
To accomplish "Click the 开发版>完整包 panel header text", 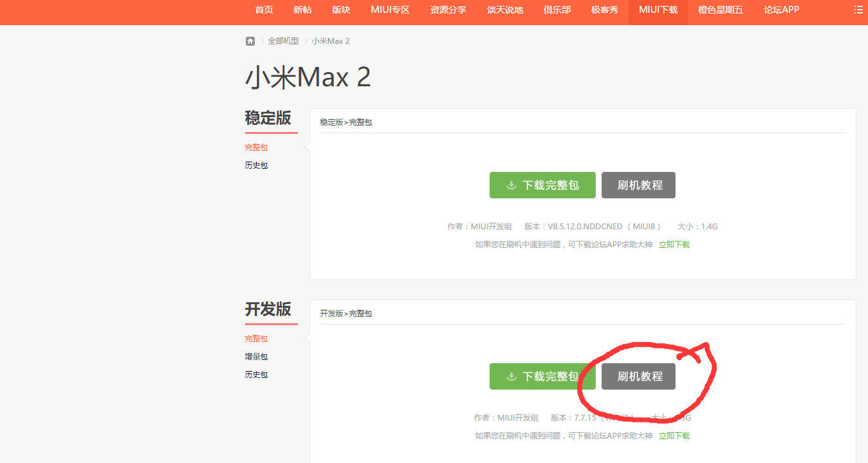I will 346,314.
